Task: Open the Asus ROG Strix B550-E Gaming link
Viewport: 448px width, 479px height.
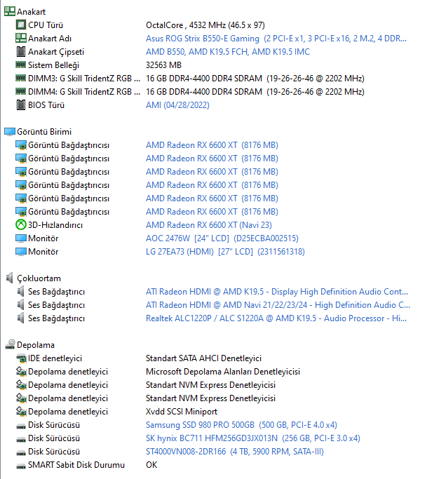Action: point(276,39)
